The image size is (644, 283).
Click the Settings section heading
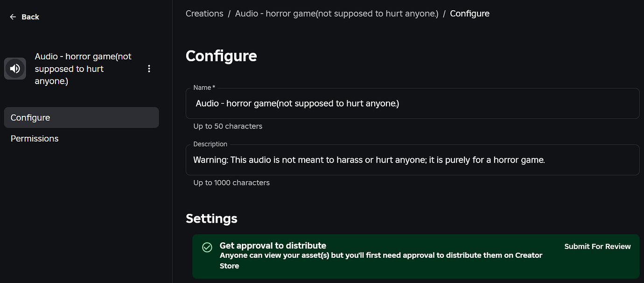tap(211, 218)
